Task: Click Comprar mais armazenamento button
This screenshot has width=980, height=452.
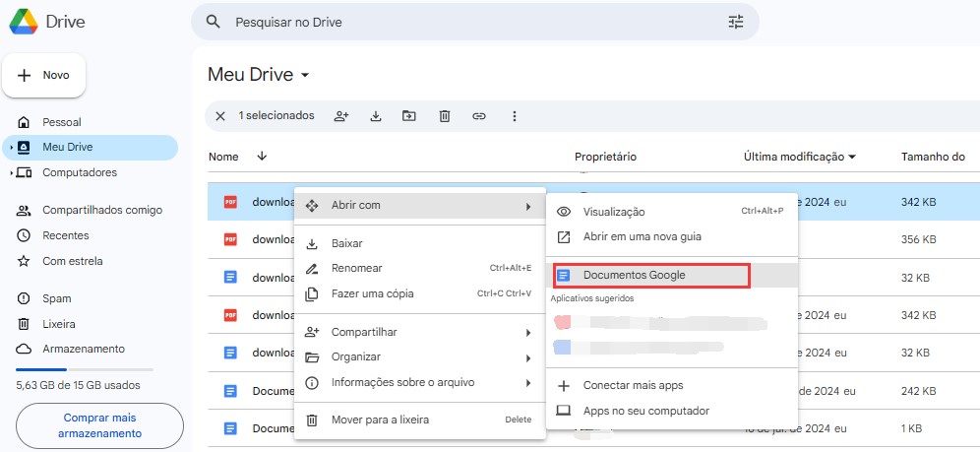Action: (99, 425)
